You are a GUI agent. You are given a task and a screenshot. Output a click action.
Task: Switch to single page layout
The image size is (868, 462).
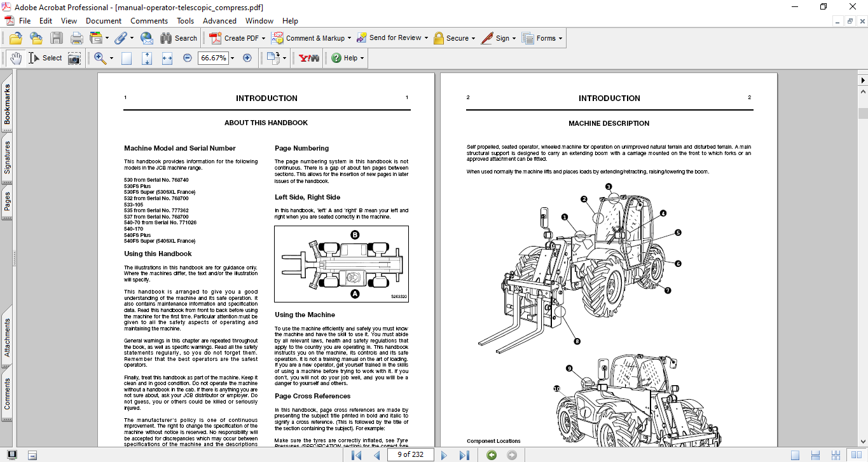(x=795, y=455)
